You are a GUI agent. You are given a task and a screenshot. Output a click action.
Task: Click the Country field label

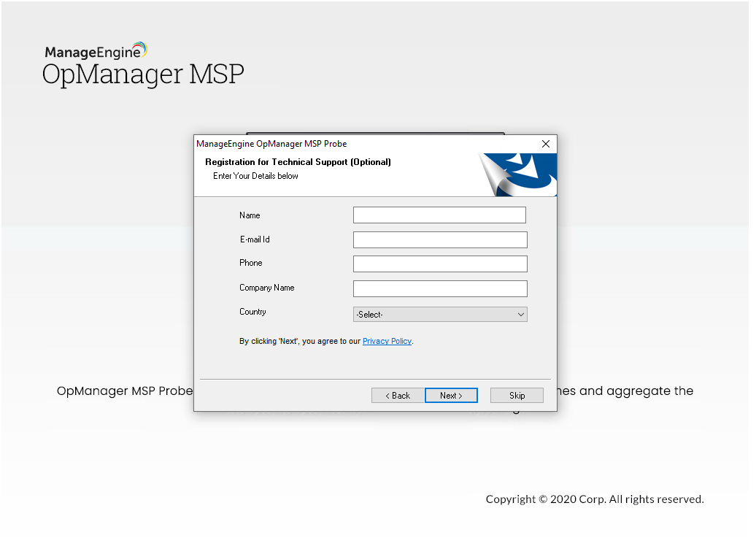(x=252, y=312)
